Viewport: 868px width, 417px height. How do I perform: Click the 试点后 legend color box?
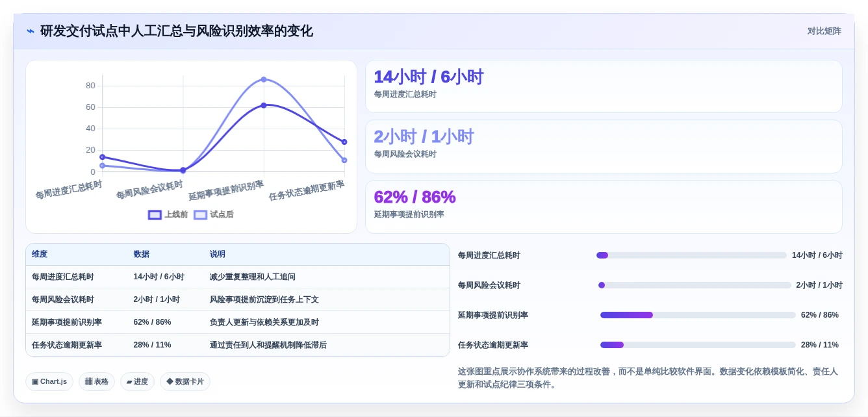tap(200, 215)
